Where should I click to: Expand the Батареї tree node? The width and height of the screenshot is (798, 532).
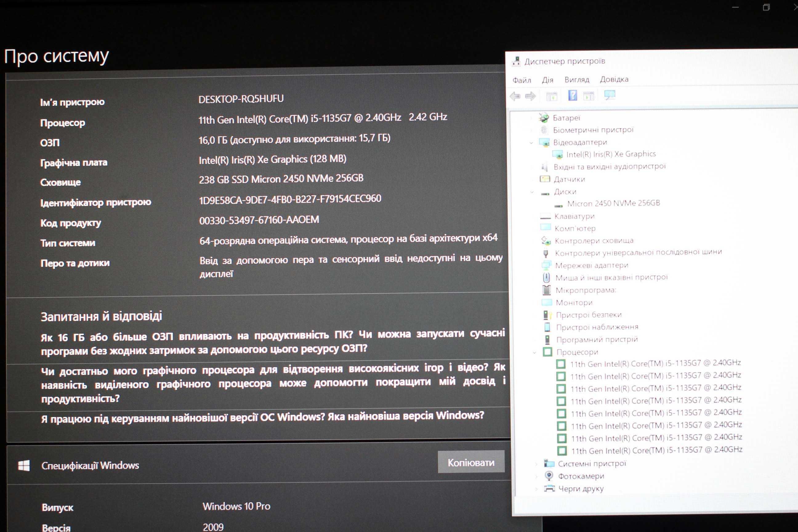click(x=531, y=119)
